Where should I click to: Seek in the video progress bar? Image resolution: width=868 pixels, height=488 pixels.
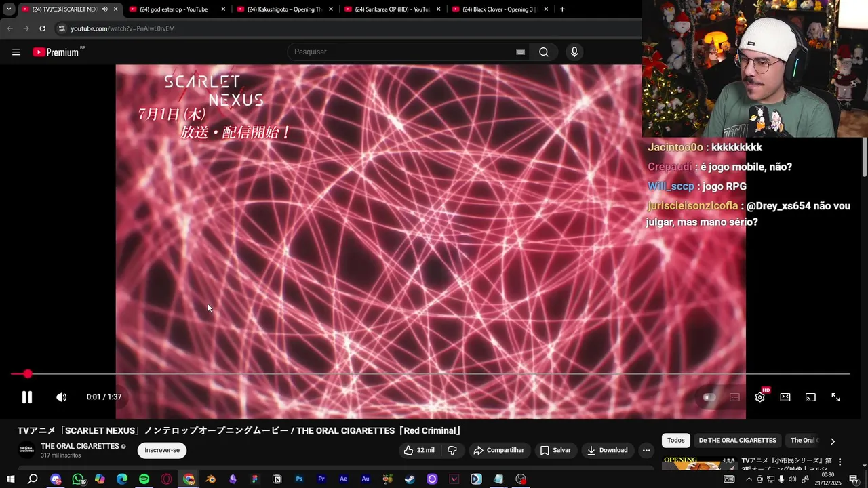pyautogui.click(x=430, y=374)
